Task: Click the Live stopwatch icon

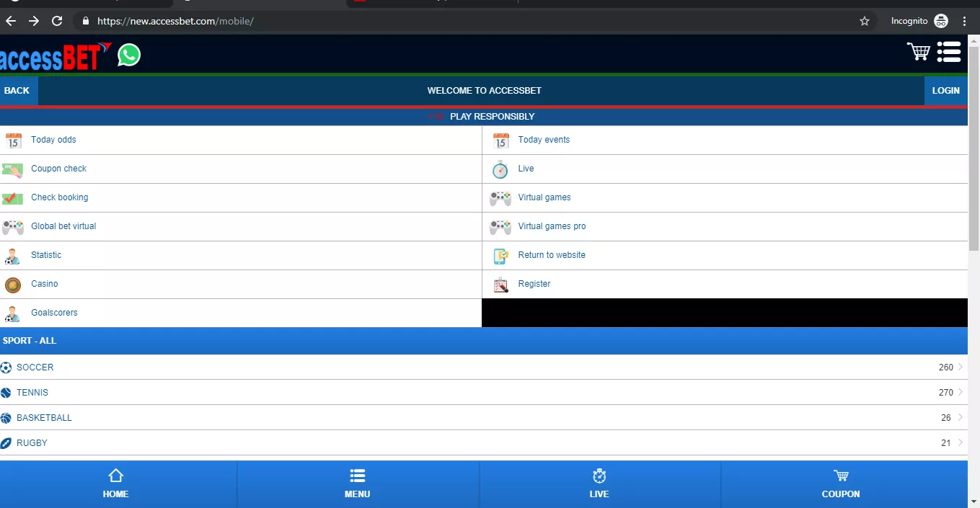Action: [x=500, y=169]
